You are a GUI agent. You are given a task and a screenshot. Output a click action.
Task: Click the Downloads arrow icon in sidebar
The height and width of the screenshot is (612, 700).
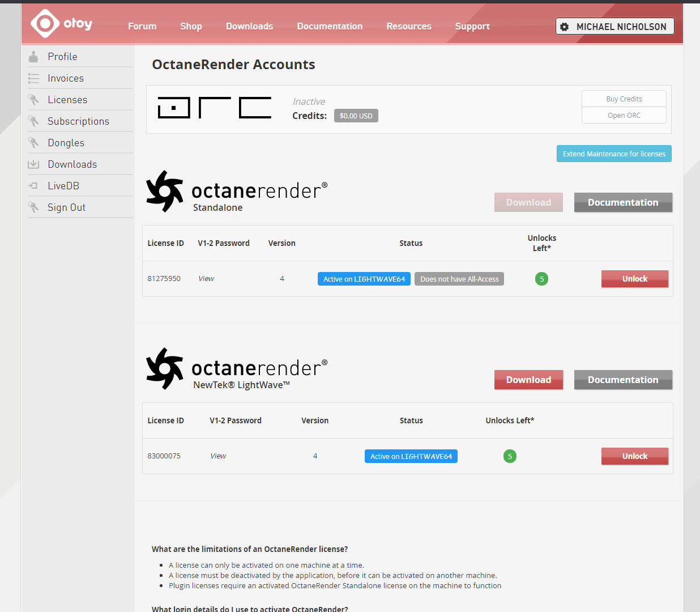click(x=33, y=164)
